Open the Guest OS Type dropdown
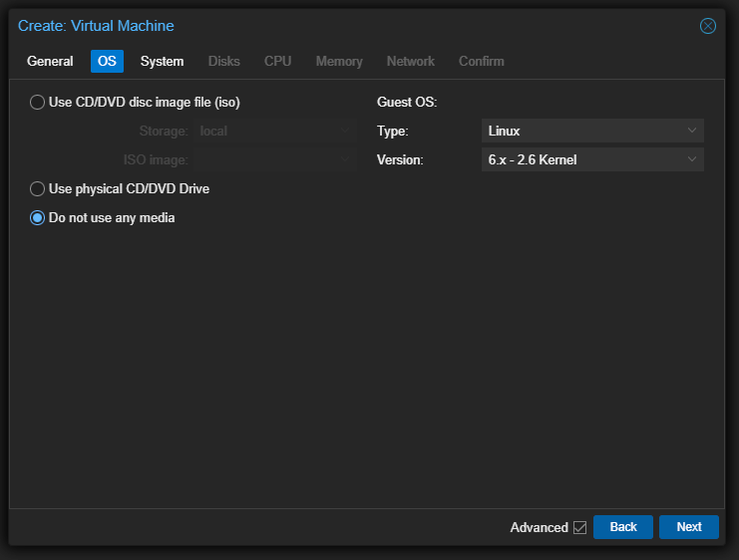This screenshot has width=739, height=560. click(592, 131)
